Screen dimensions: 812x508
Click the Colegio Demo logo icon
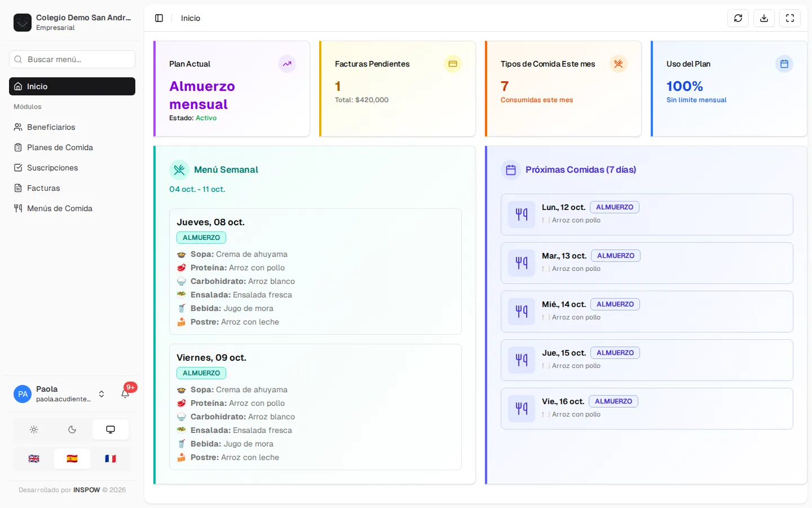coord(23,23)
